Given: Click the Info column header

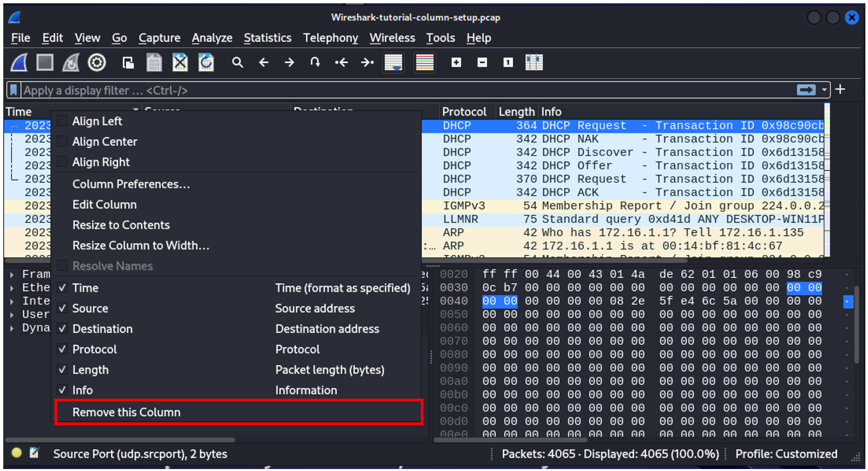Looking at the screenshot, I should point(682,111).
